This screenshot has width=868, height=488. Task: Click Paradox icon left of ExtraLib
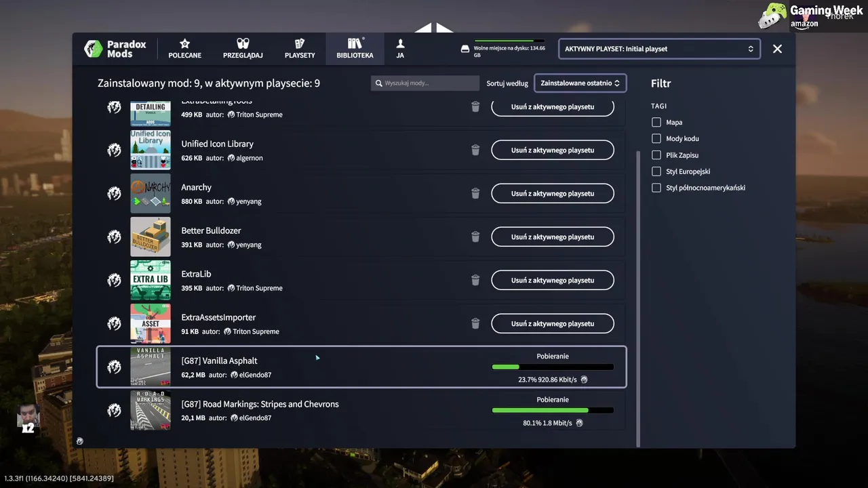[114, 280]
